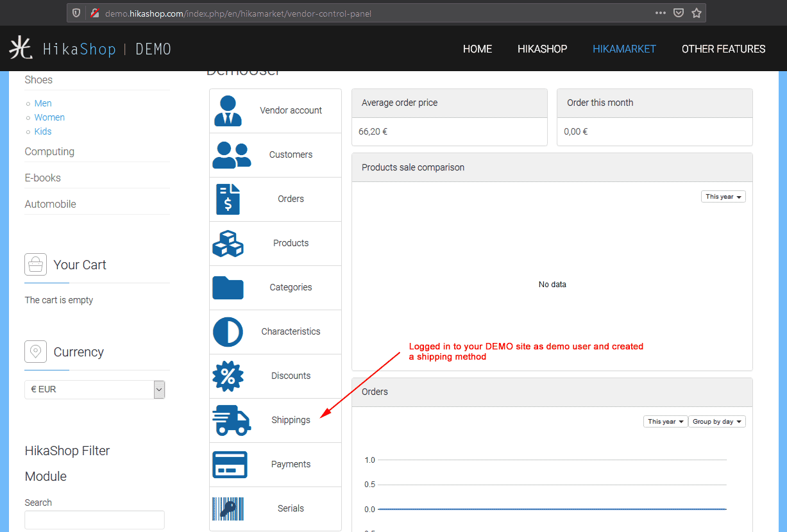Open "This year" dropdown in Orders panel

coord(665,422)
